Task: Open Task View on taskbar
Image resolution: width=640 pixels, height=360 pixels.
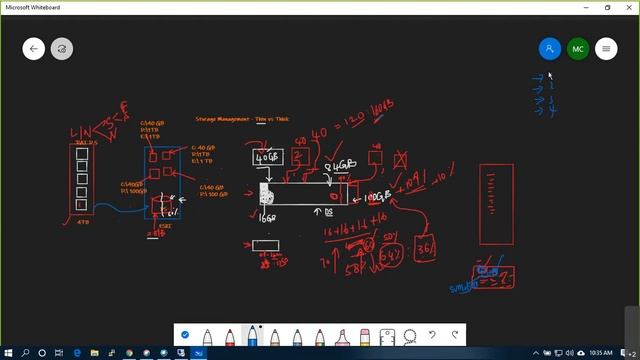Action: [59, 353]
